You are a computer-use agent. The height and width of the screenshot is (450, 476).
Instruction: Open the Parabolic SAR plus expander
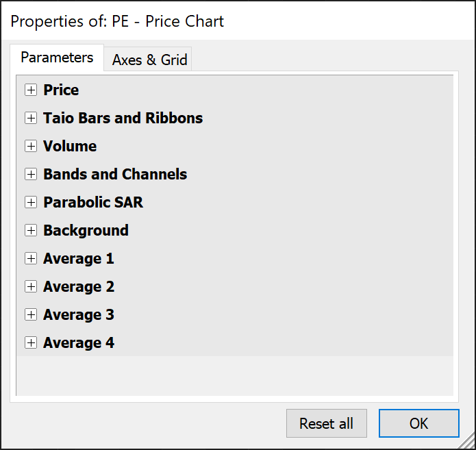(31, 202)
